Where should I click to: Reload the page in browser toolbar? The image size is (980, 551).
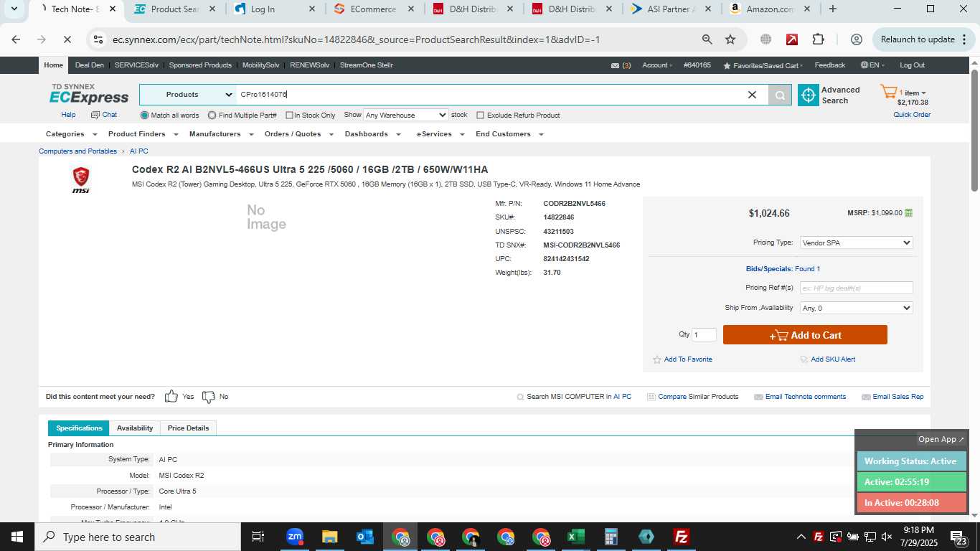(67, 39)
